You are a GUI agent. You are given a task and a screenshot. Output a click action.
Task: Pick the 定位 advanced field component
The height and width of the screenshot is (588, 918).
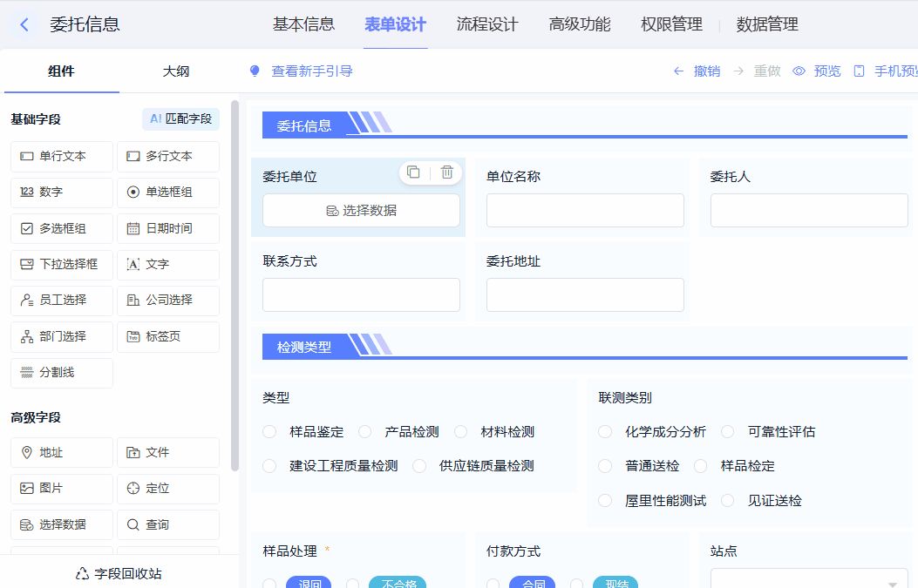click(168, 489)
